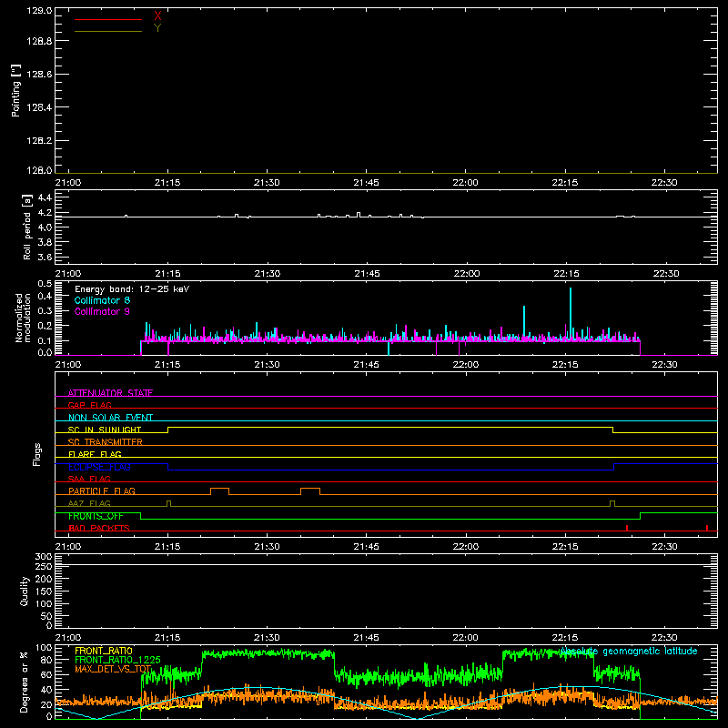The image size is (728, 728).
Task: Click the 128.2 tick label on Pointing axis
Action: coord(39,141)
